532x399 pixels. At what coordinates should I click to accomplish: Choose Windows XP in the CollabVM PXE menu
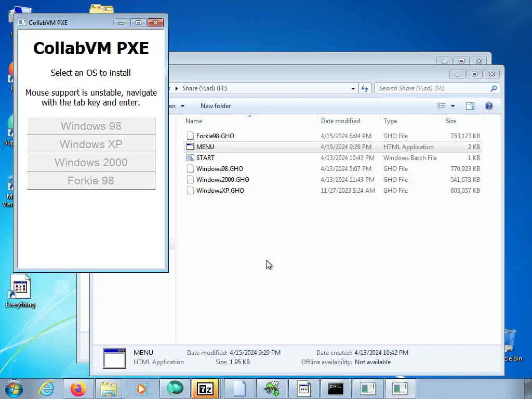point(91,144)
